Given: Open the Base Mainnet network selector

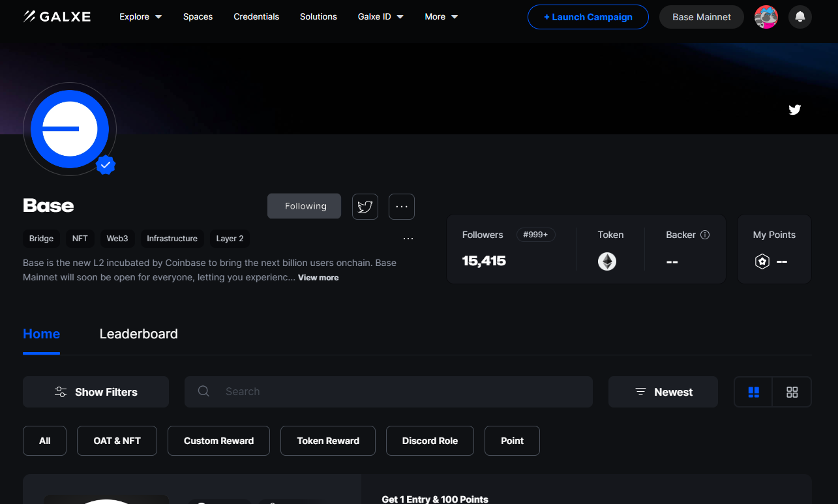Looking at the screenshot, I should pos(702,17).
